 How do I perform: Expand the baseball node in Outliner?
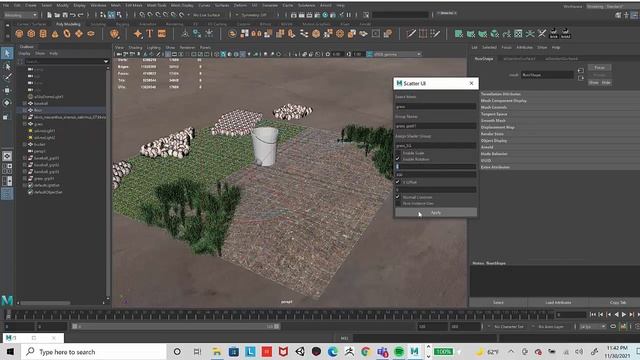click(25, 103)
